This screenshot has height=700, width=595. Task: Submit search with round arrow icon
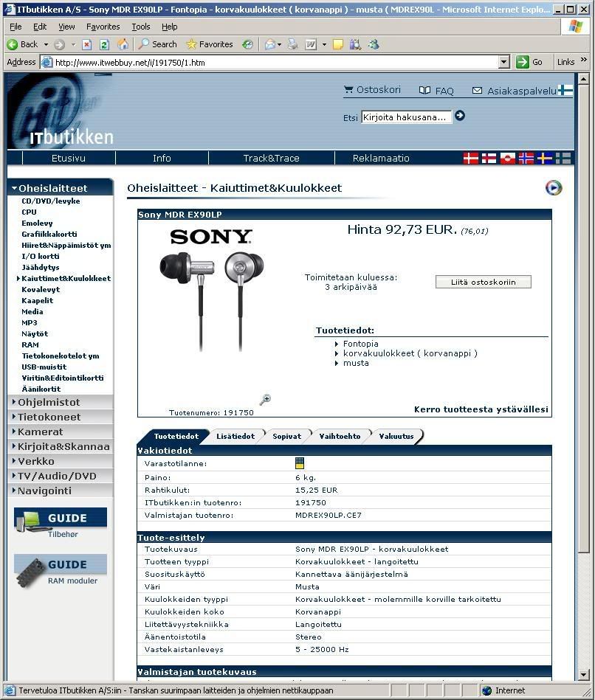460,116
